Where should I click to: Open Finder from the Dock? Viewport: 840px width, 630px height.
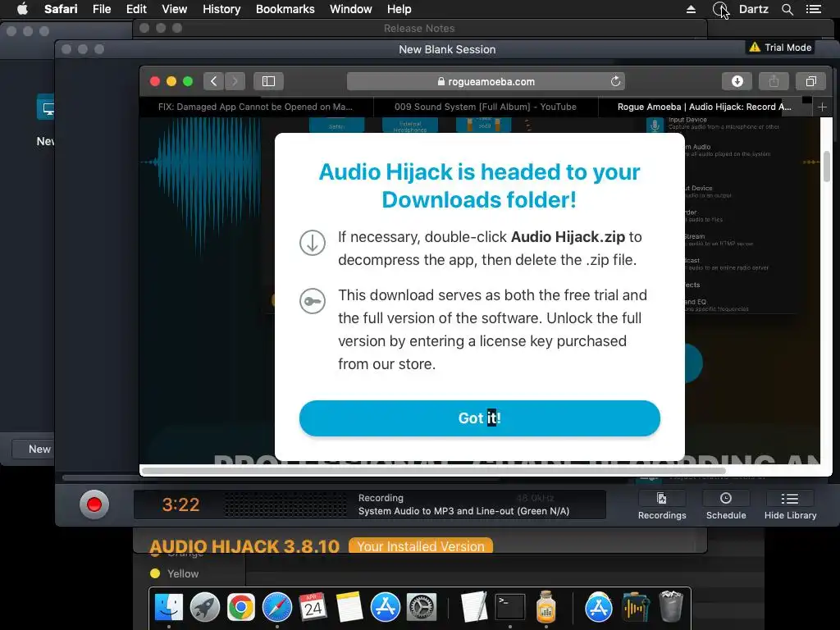[169, 607]
